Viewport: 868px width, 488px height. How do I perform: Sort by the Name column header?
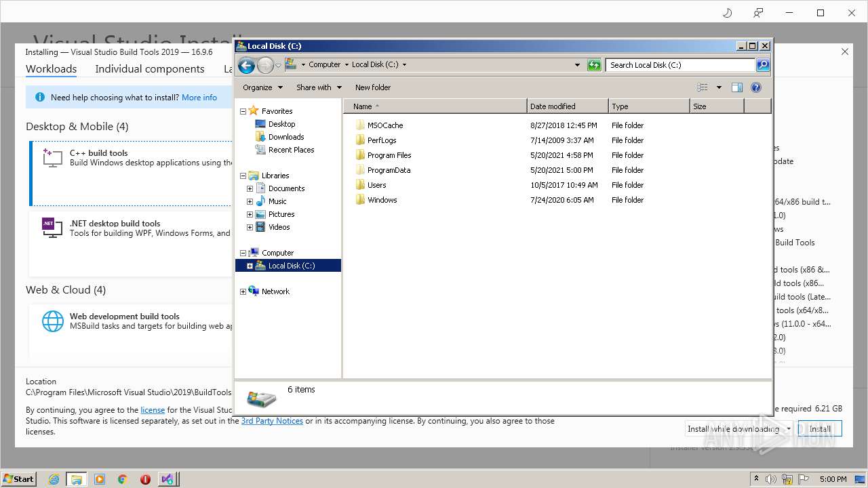[435, 106]
